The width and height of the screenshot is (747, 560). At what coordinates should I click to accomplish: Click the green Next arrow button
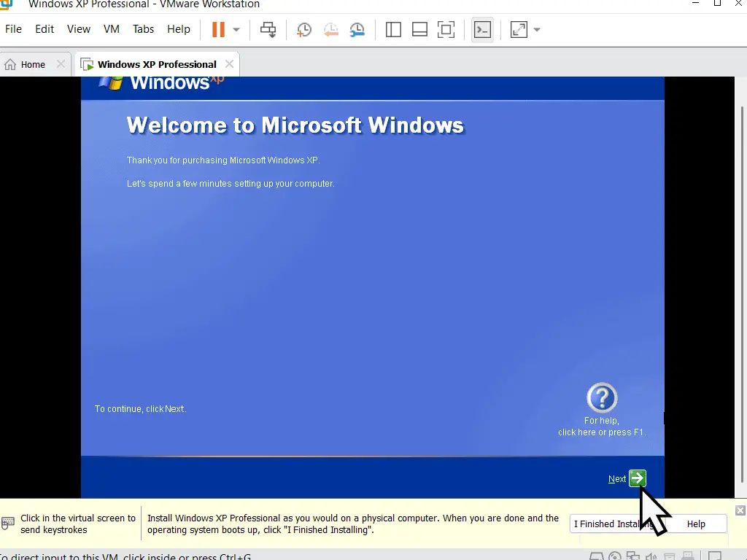tap(638, 478)
